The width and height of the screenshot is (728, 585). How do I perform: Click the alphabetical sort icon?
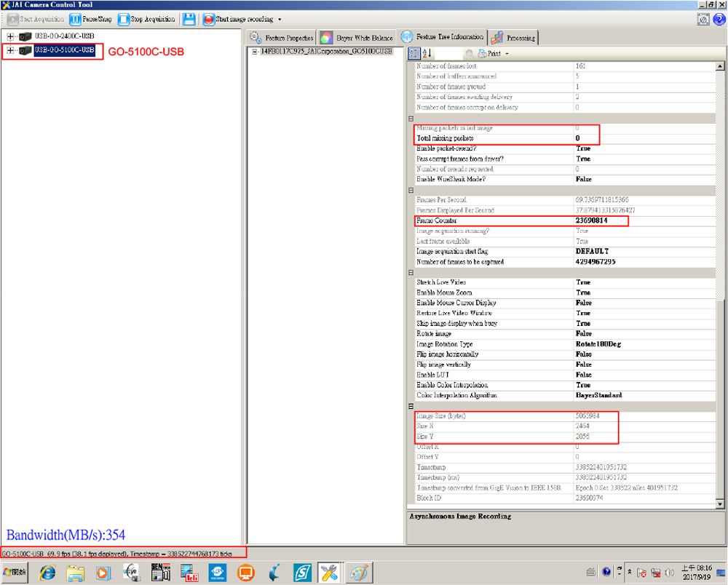427,53
